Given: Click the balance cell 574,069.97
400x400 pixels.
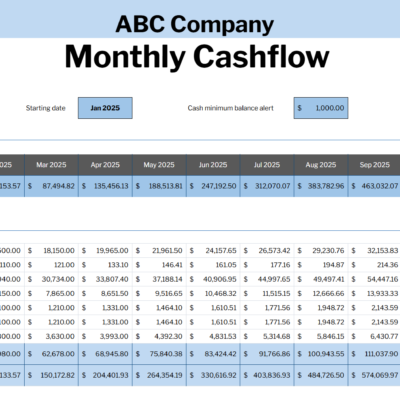Looking at the screenshot, I should coord(374,375).
